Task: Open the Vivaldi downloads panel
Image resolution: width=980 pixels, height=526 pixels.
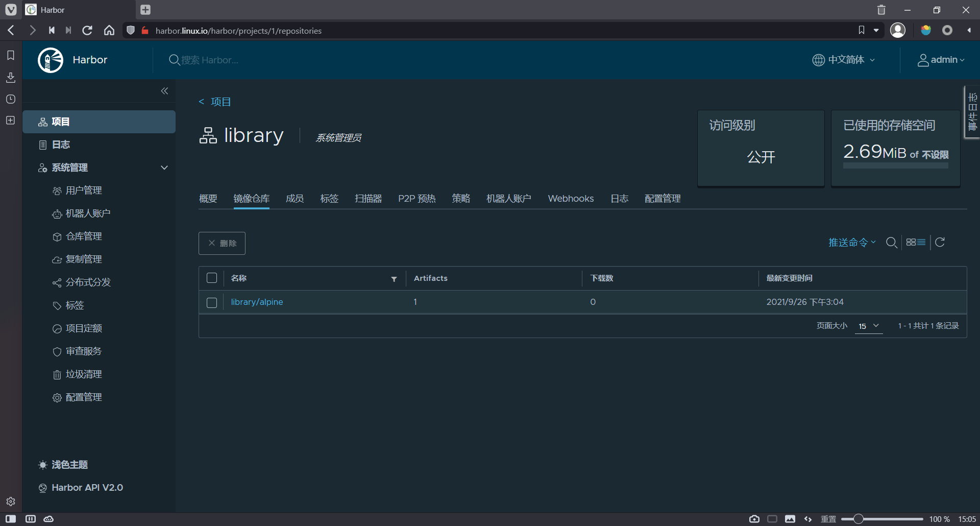Action: click(11, 77)
